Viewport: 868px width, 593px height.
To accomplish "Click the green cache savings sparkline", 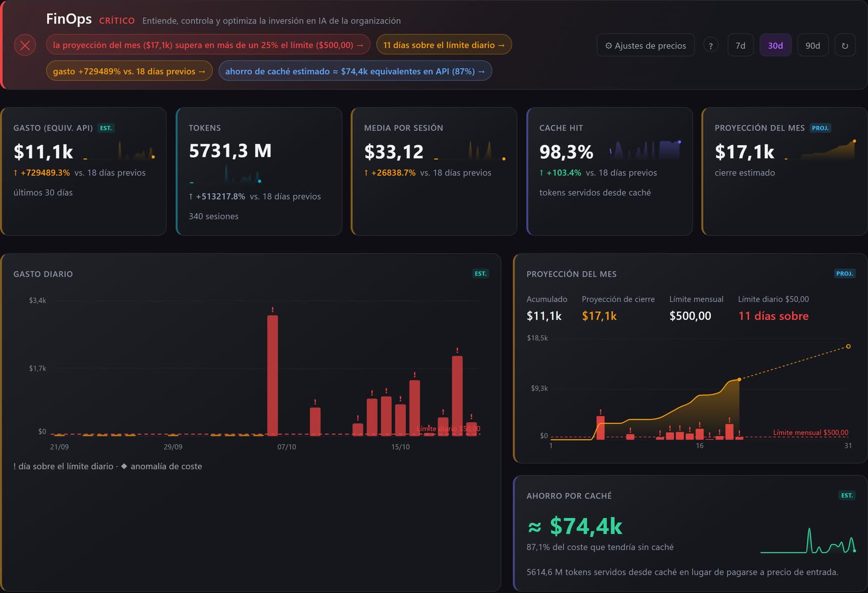I will click(x=808, y=540).
